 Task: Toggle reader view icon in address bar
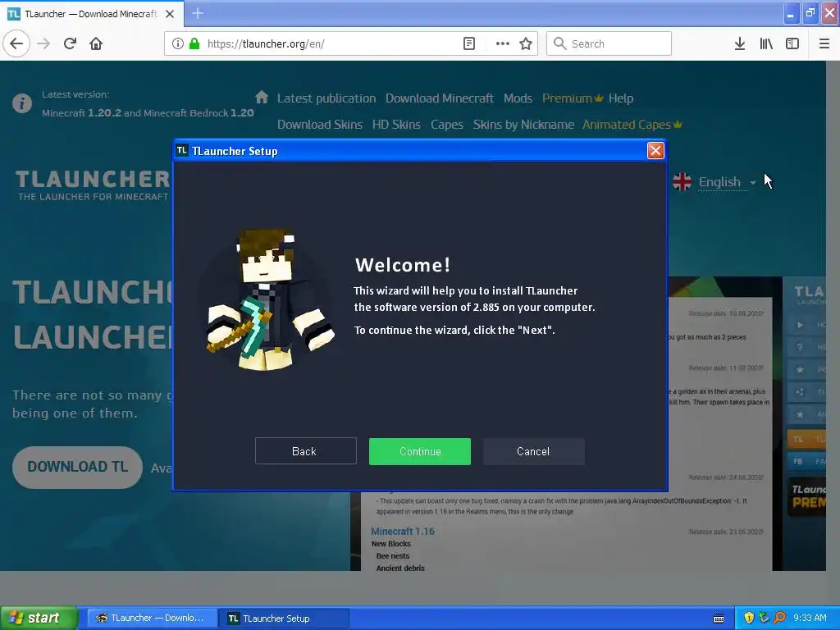point(468,43)
